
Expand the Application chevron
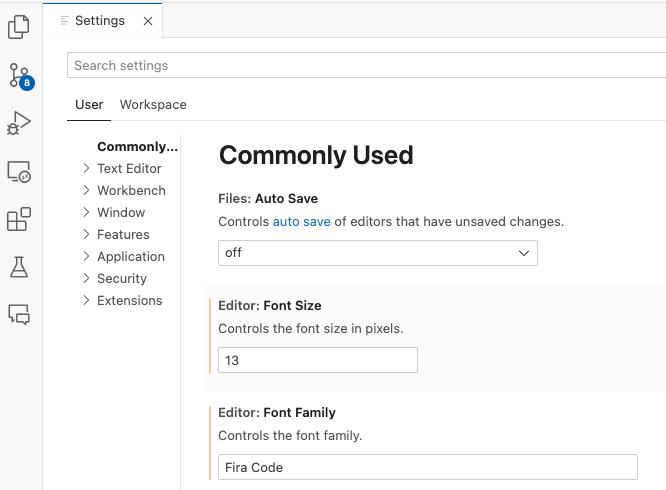[x=86, y=256]
